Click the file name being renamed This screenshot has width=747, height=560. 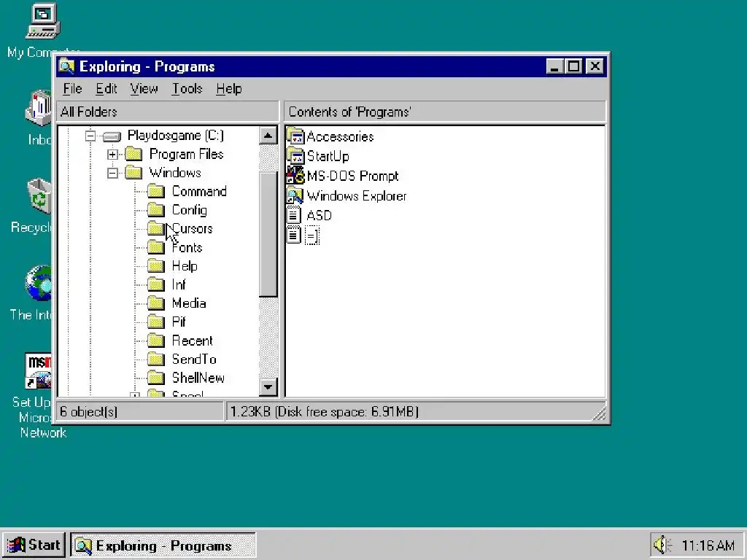312,236
